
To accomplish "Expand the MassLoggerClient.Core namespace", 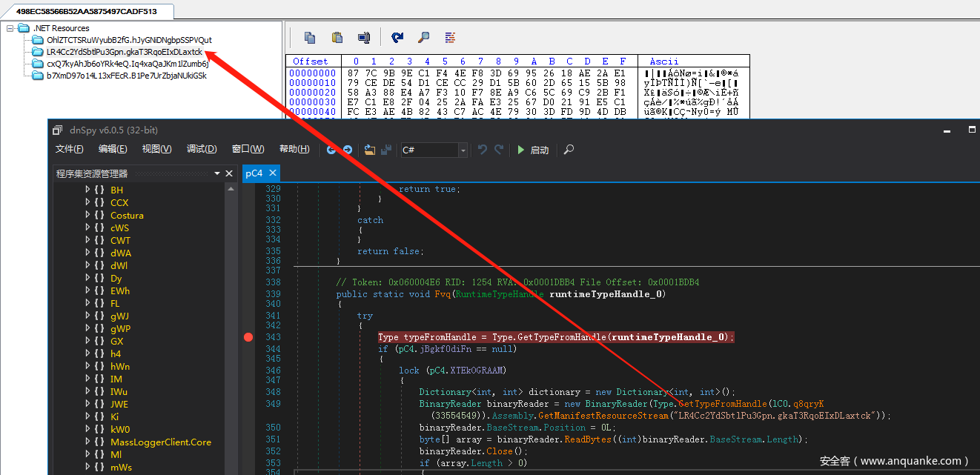I will [x=88, y=442].
